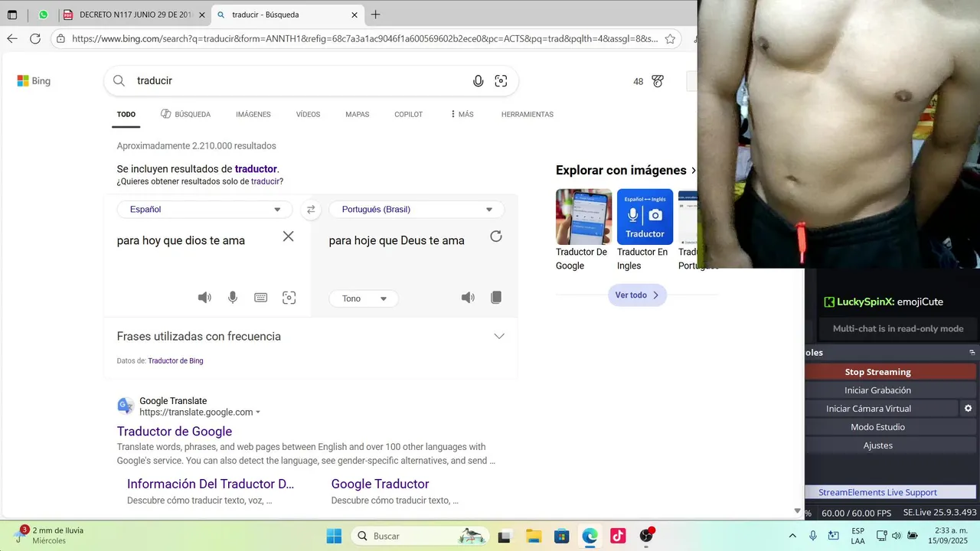Click the magnifier icon in Bing search box

(119, 81)
